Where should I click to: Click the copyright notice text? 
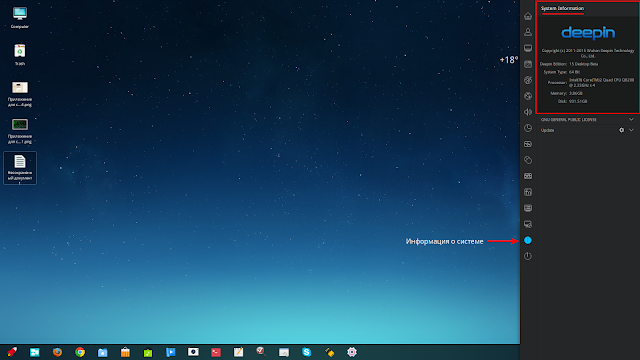588,53
